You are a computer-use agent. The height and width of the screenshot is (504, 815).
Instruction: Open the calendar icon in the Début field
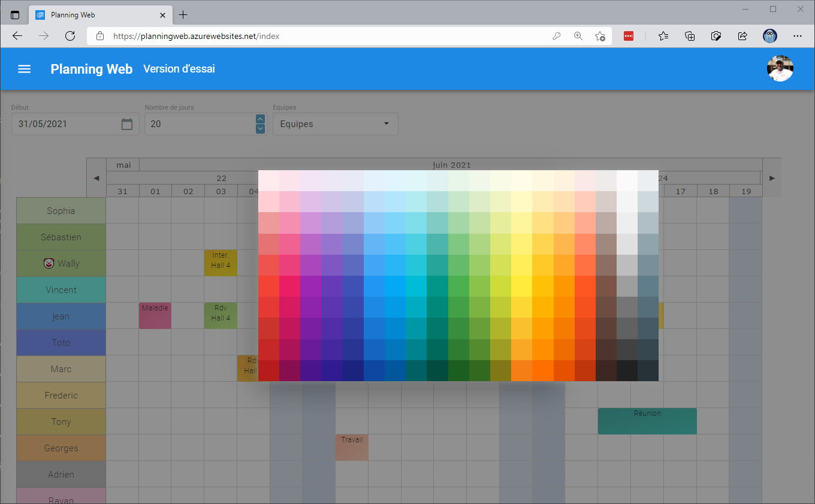click(x=126, y=123)
